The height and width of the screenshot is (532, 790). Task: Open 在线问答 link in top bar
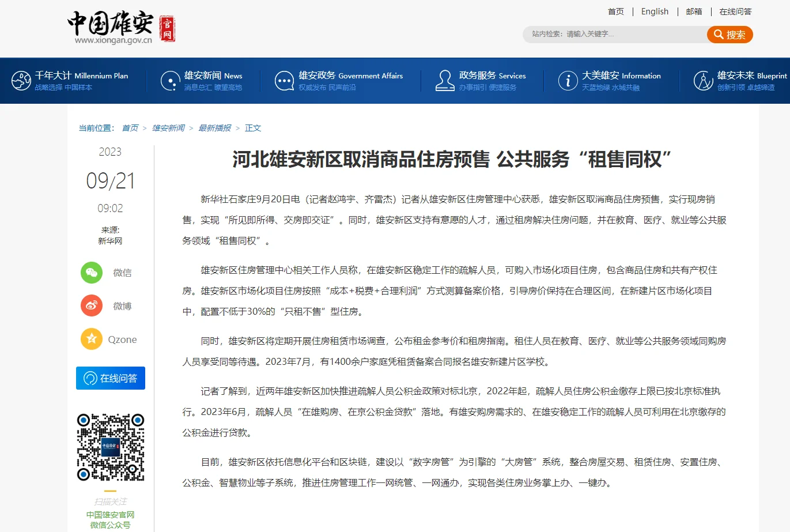click(x=736, y=12)
